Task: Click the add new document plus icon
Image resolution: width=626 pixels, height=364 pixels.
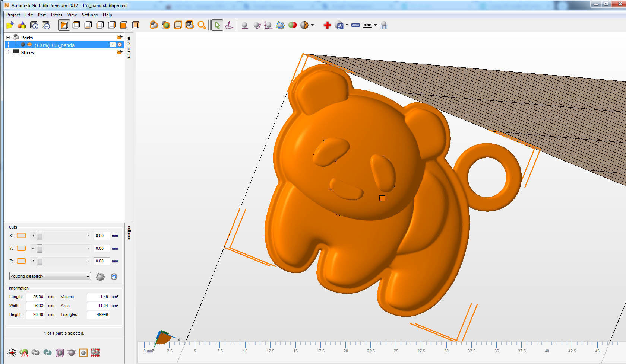Action: click(46, 25)
